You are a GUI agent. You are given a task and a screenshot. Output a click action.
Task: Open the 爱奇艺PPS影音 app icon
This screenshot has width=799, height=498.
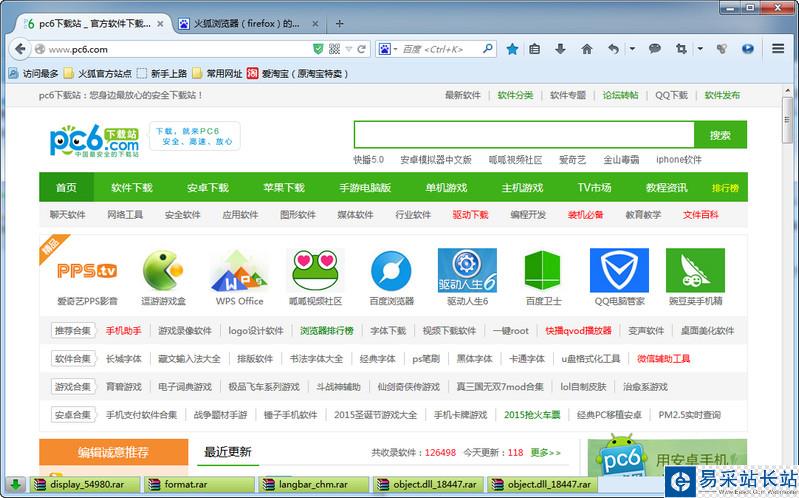[x=87, y=270]
